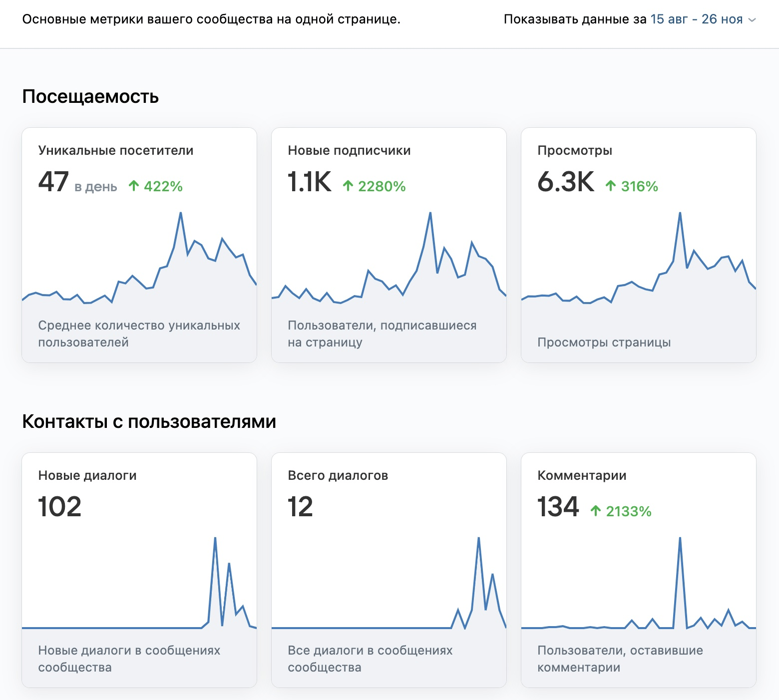
Task: Click green up arrow beside 422%
Action: click(x=133, y=186)
